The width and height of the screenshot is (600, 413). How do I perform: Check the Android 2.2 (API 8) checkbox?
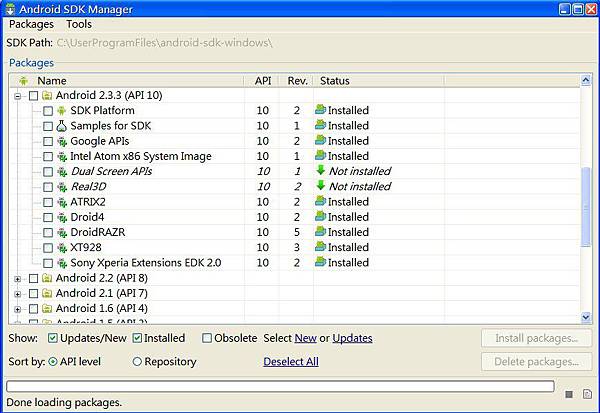click(x=34, y=278)
